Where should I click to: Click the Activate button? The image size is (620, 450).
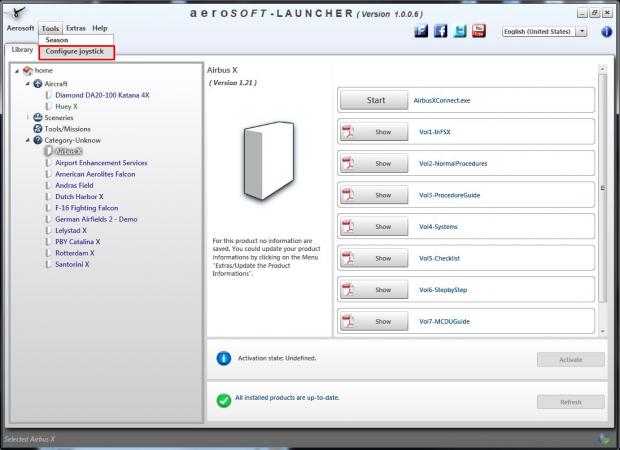coord(571,359)
